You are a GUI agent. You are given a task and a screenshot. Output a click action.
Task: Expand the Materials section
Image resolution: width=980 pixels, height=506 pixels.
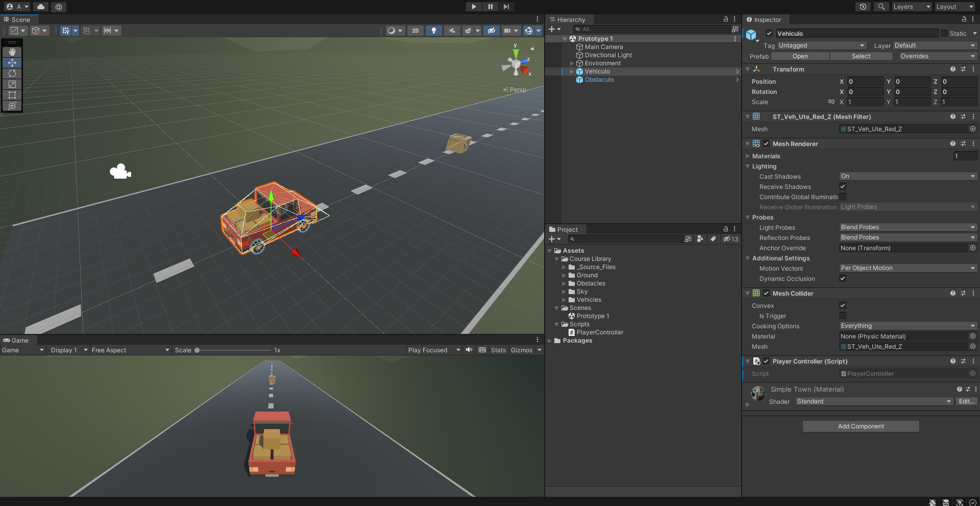tap(748, 156)
